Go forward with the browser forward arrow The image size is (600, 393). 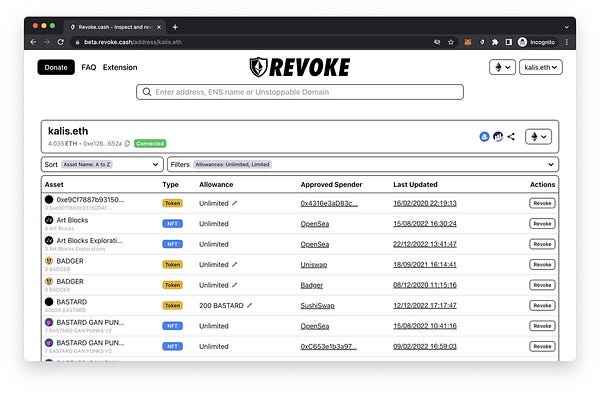point(47,42)
